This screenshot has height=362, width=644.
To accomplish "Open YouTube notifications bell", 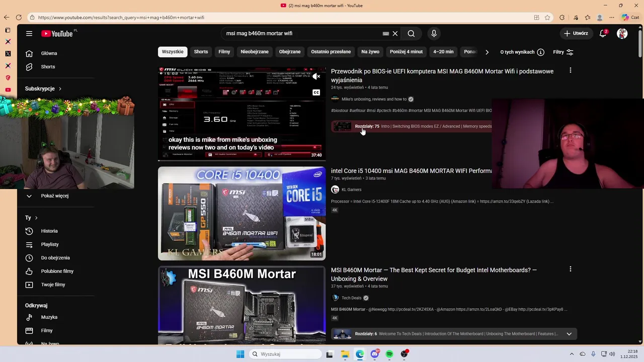I will [x=603, y=34].
